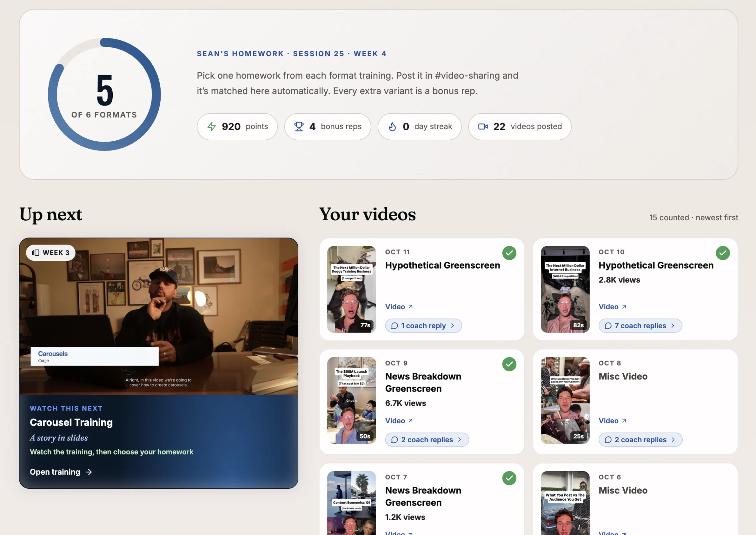Click the trophy bonus reps icon
The width and height of the screenshot is (756, 535).
pos(299,126)
